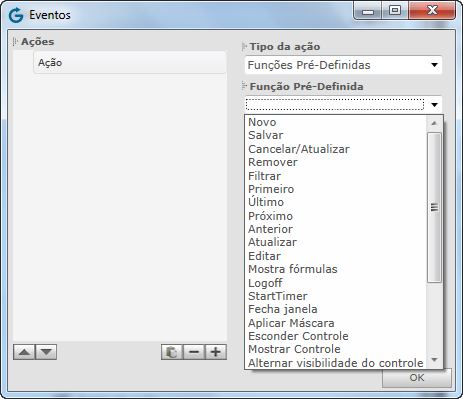Image resolution: width=463 pixels, height=399 pixels.
Task: Move action down with the down arrow button
Action: pyautogui.click(x=46, y=352)
